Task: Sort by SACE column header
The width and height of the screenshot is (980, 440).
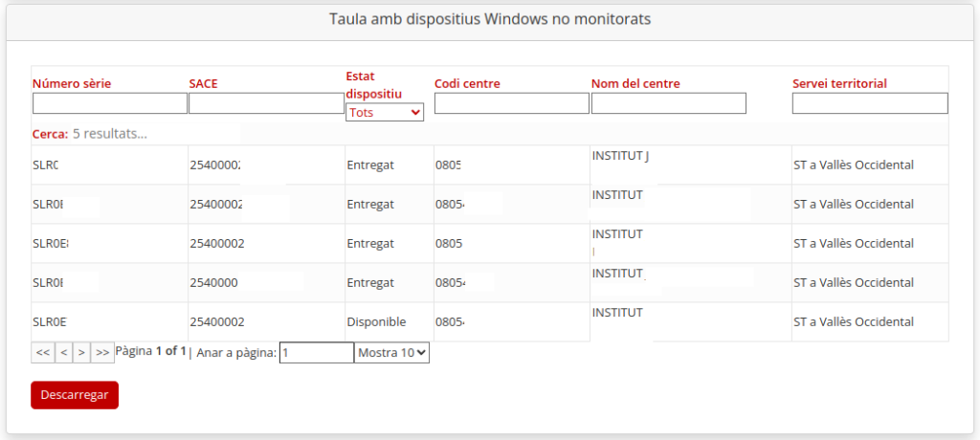Action: tap(203, 83)
